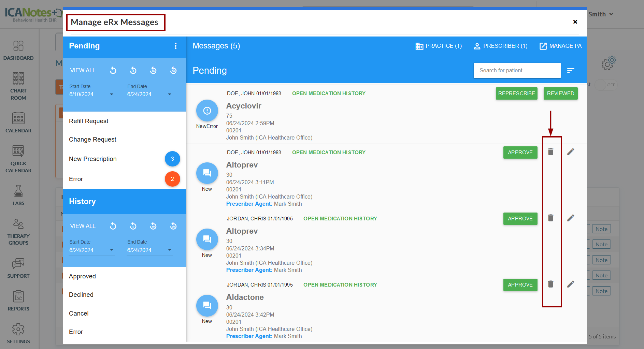The image size is (644, 349).
Task: Toggle the OFF switch behind the dialog
Action: [x=605, y=85]
